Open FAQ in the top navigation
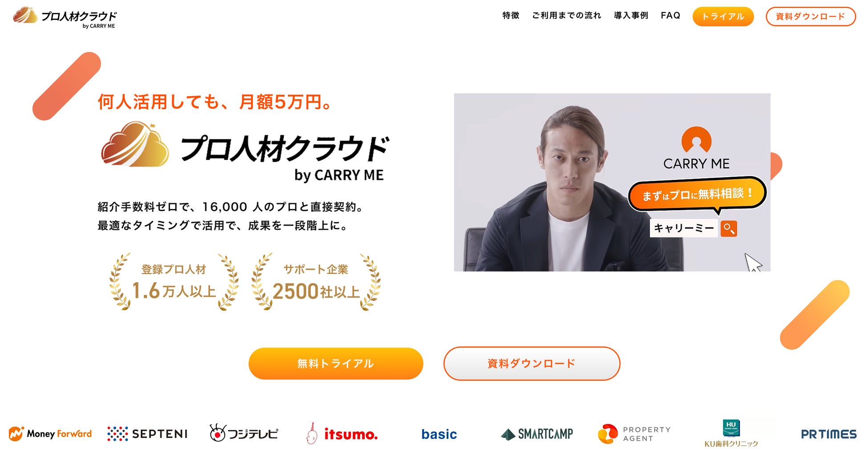 670,16
